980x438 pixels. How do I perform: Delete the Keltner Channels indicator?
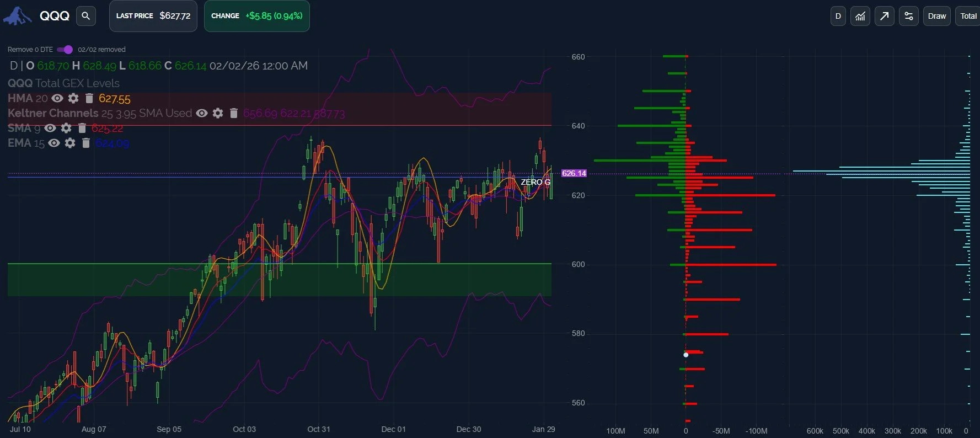click(x=233, y=113)
